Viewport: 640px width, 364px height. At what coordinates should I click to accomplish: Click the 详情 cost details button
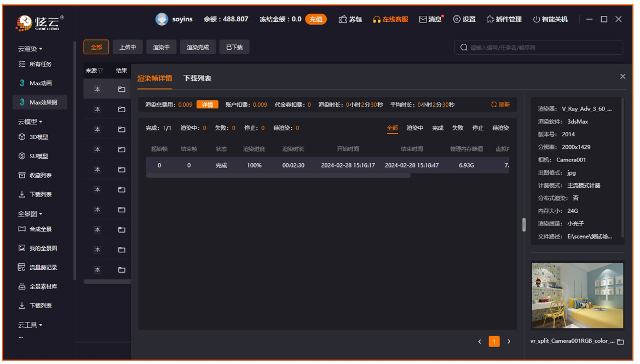pos(207,105)
